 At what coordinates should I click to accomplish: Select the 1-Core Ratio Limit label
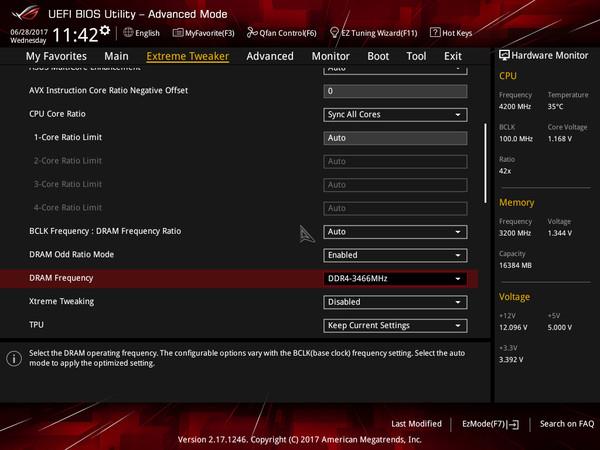point(68,137)
